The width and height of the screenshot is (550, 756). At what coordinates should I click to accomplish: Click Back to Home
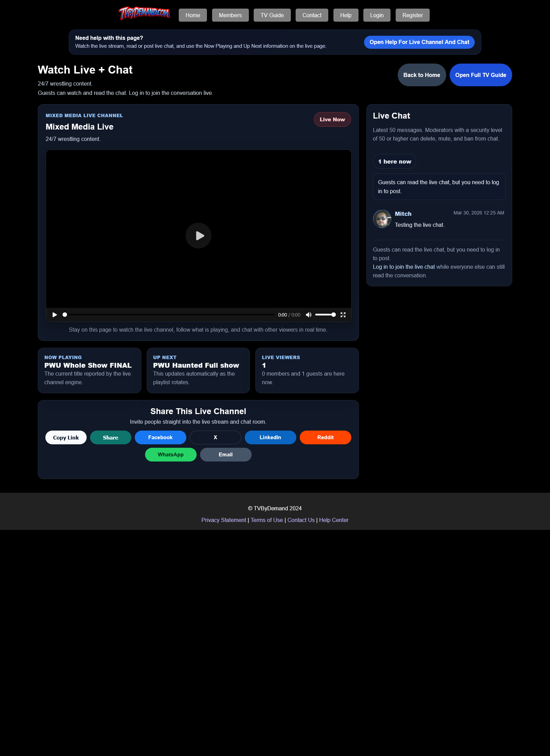pyautogui.click(x=421, y=75)
